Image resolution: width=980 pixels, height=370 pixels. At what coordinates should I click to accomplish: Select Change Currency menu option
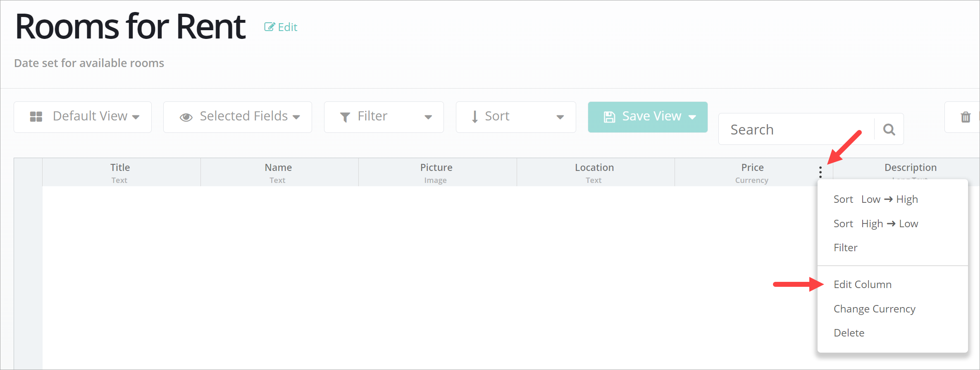point(874,309)
